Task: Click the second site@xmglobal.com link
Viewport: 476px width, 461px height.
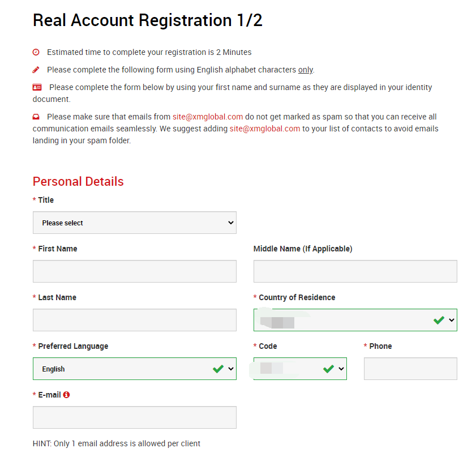Action: (265, 129)
